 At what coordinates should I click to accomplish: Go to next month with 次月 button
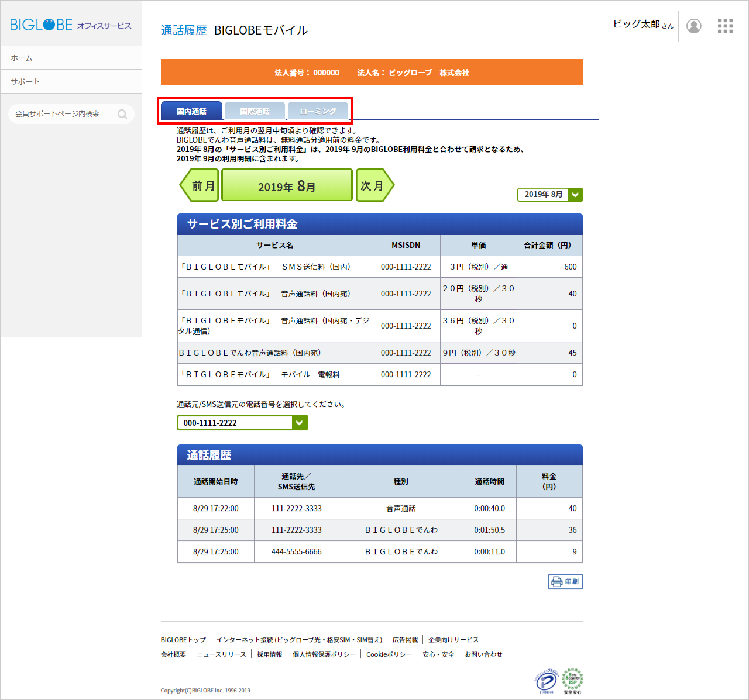coord(375,185)
